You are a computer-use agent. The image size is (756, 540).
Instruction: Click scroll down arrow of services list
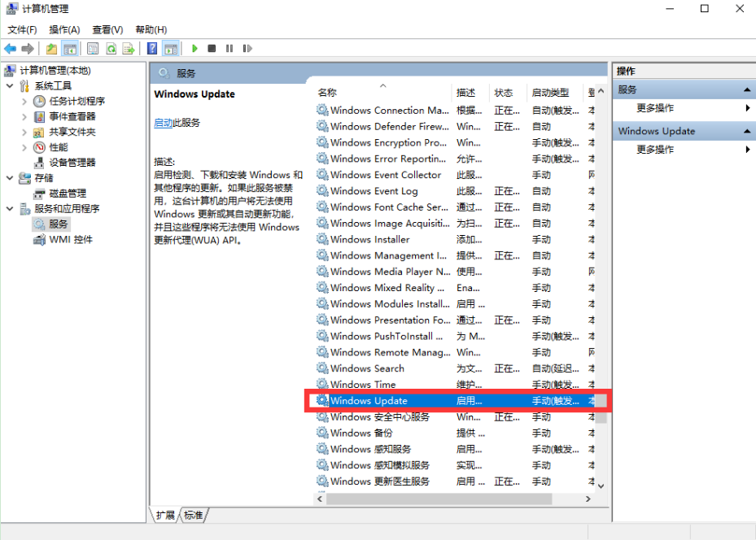click(601, 486)
